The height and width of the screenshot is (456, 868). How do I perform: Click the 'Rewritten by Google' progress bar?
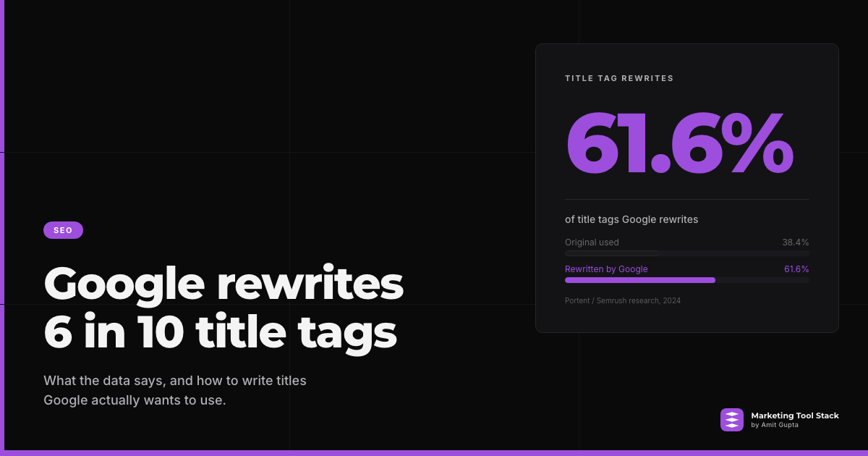click(687, 280)
